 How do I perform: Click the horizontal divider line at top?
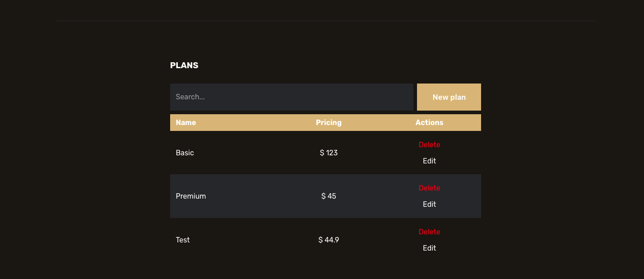[x=325, y=21]
